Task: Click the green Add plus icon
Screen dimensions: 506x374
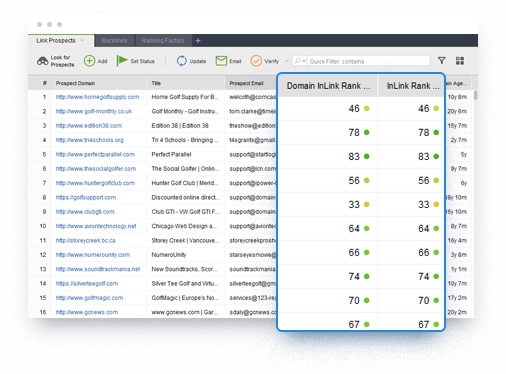Action: (89, 61)
